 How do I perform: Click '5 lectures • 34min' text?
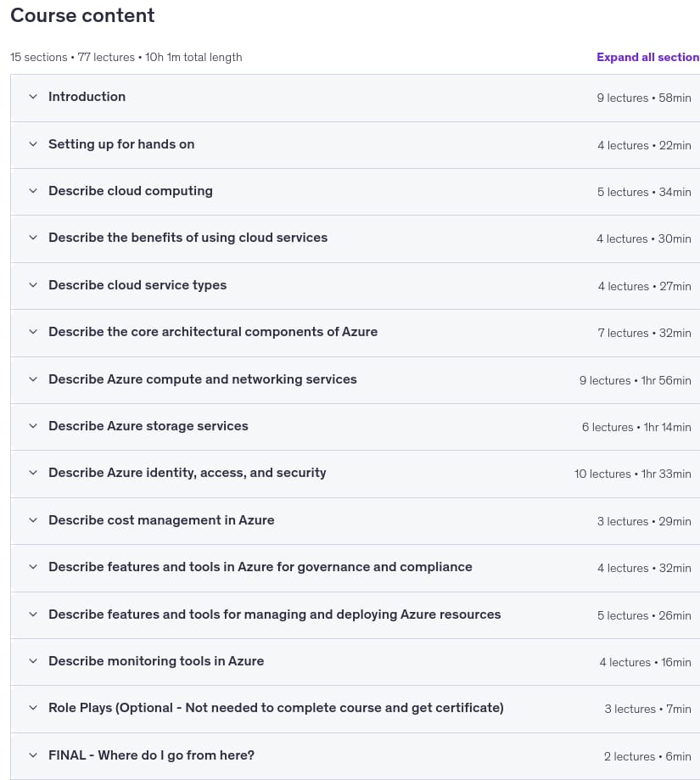(644, 193)
